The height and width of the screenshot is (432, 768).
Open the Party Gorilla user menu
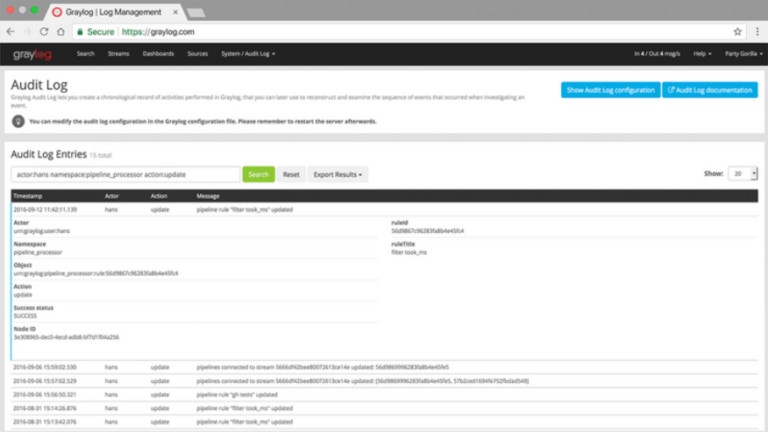tap(741, 54)
